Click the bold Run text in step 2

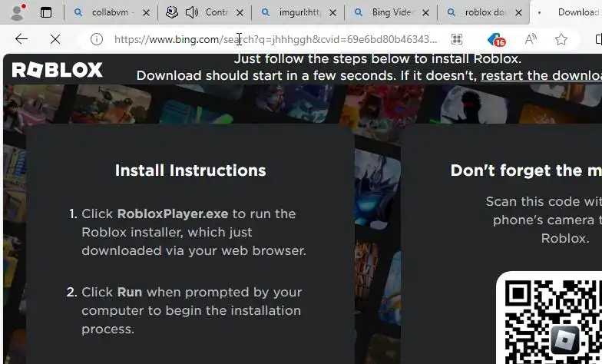129,292
